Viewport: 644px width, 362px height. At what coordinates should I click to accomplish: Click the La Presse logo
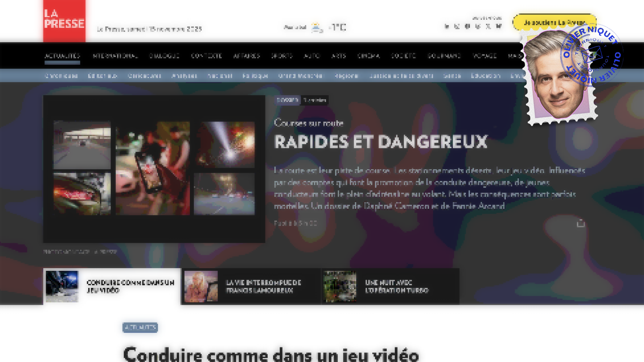point(64,21)
